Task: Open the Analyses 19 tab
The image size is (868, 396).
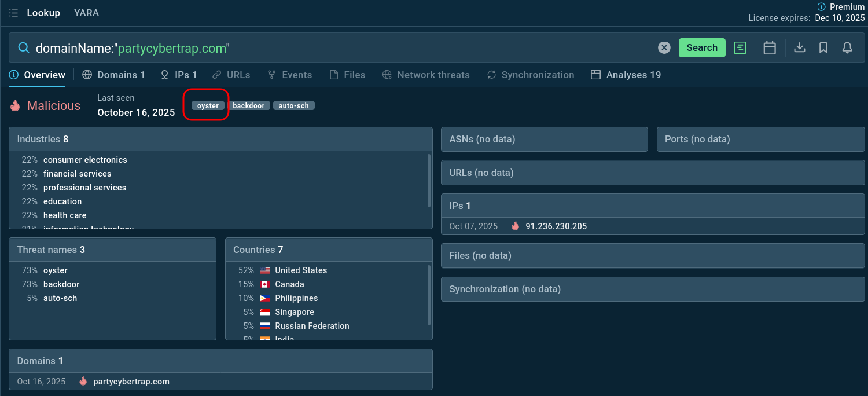Action: 626,75
